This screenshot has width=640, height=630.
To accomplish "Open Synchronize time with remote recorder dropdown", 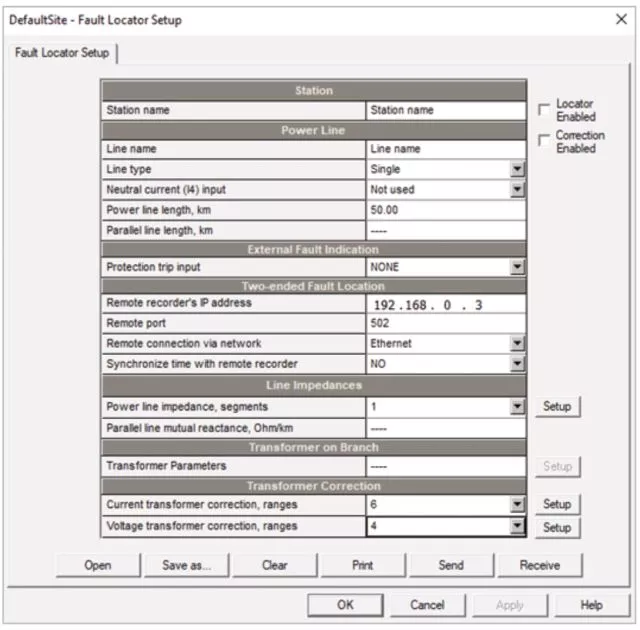I will [517, 364].
